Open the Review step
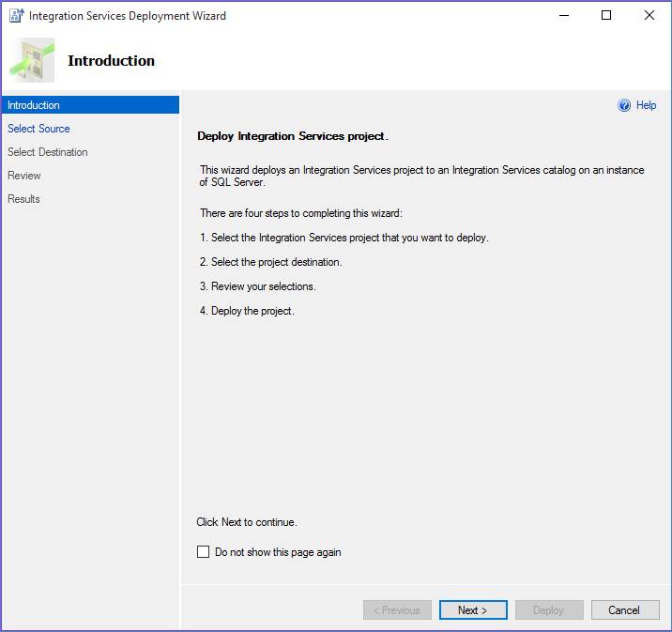The image size is (672, 632). click(x=24, y=176)
